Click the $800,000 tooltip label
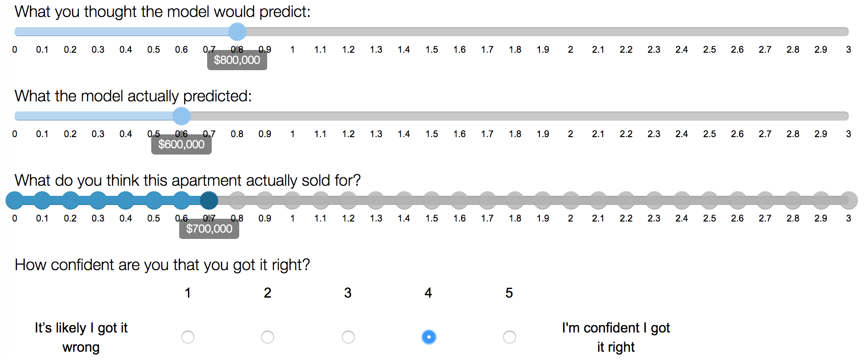The image size is (868, 360). coord(237,60)
